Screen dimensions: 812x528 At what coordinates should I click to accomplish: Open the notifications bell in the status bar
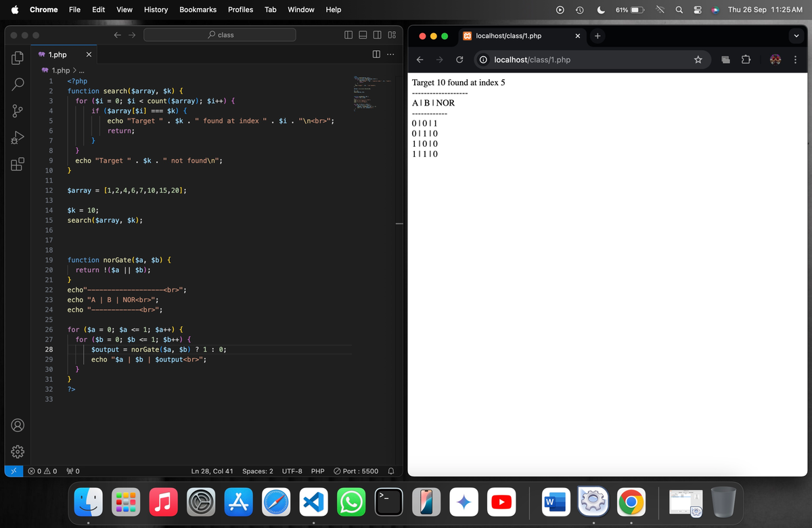391,470
